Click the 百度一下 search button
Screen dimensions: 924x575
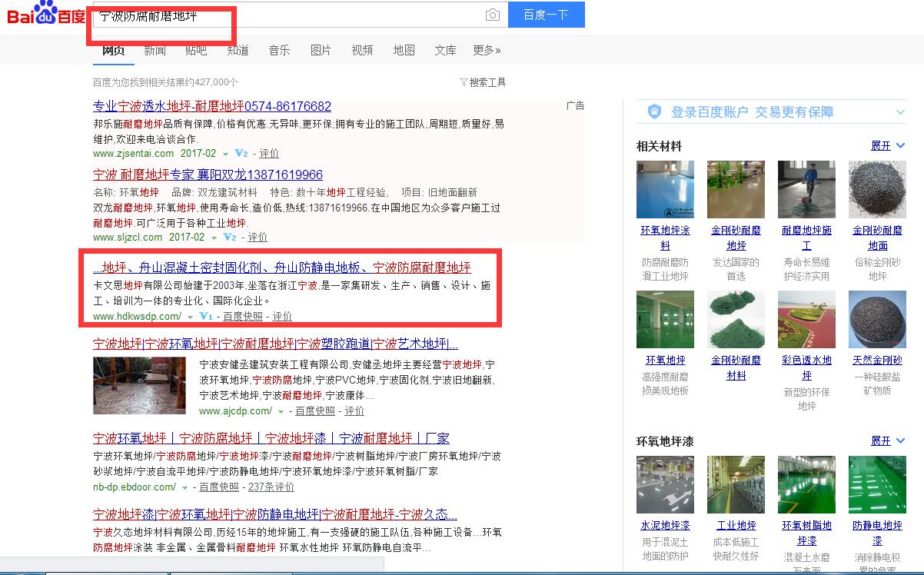click(x=546, y=15)
